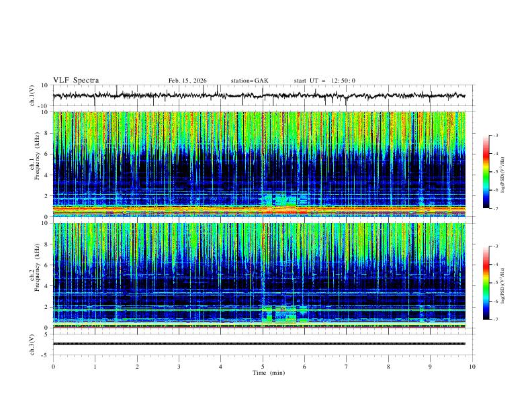Click time axis tick label "9"
This screenshot has height=411, width=532.
(x=430, y=367)
